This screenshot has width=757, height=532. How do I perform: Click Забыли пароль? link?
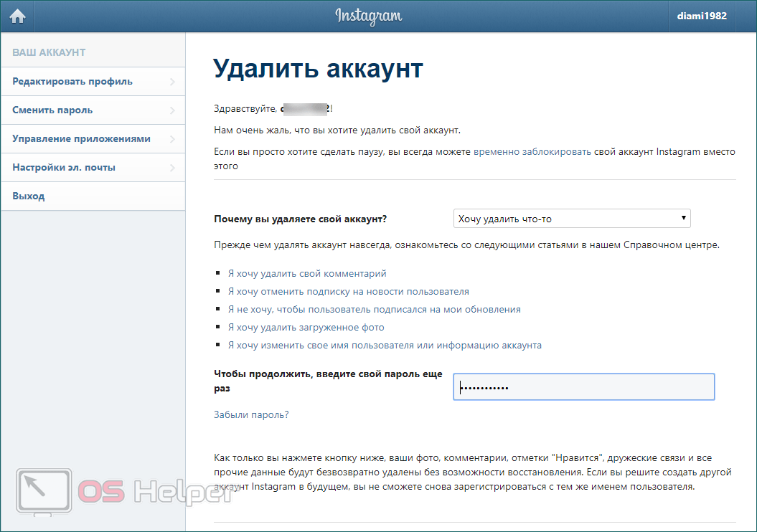click(251, 415)
